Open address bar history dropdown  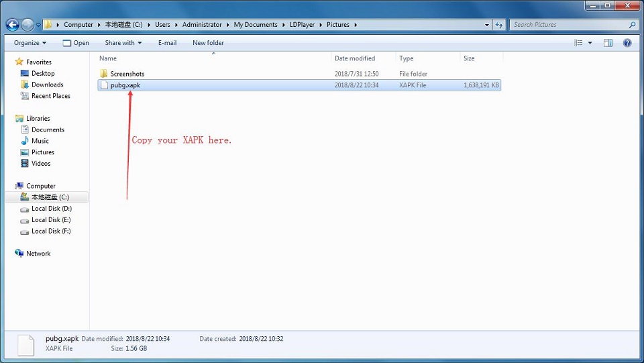[487, 25]
